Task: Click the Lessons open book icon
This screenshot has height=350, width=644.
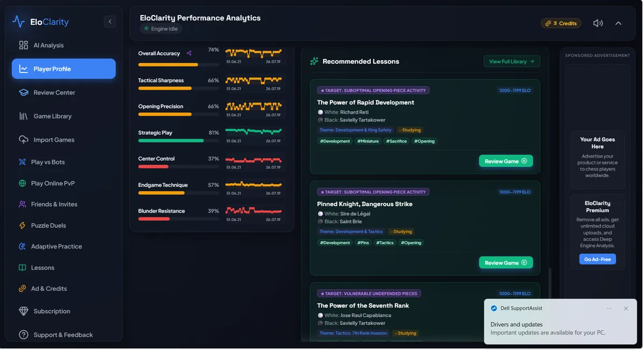Action: (23, 267)
